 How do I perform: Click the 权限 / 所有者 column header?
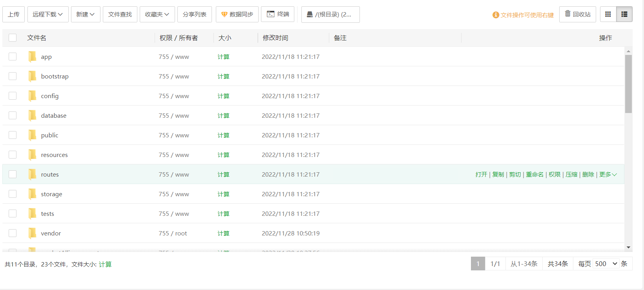[x=179, y=38]
